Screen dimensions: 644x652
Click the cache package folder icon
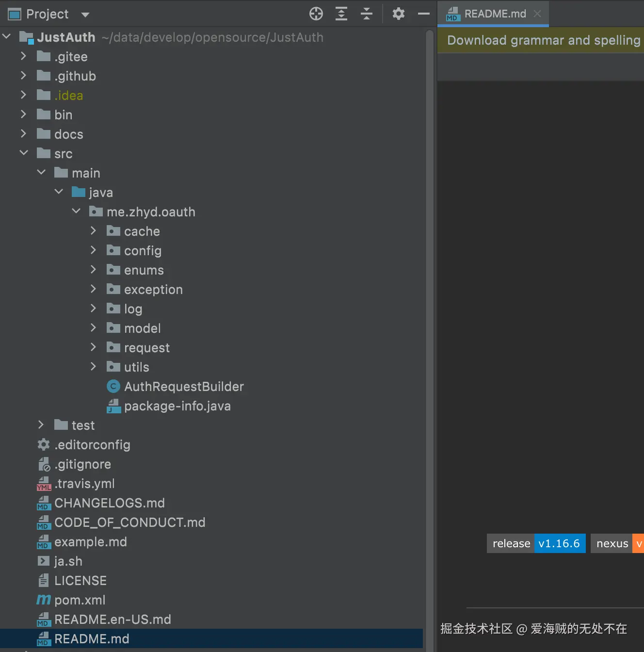pos(113,230)
